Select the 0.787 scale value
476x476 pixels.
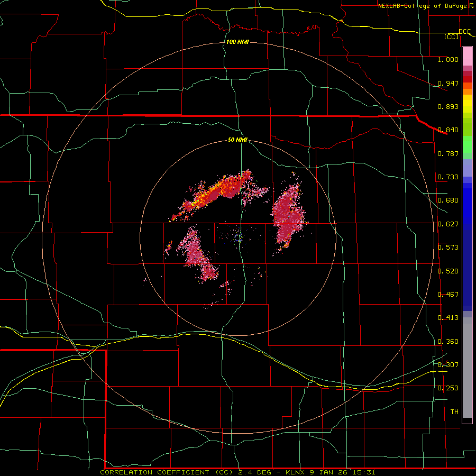click(x=448, y=153)
